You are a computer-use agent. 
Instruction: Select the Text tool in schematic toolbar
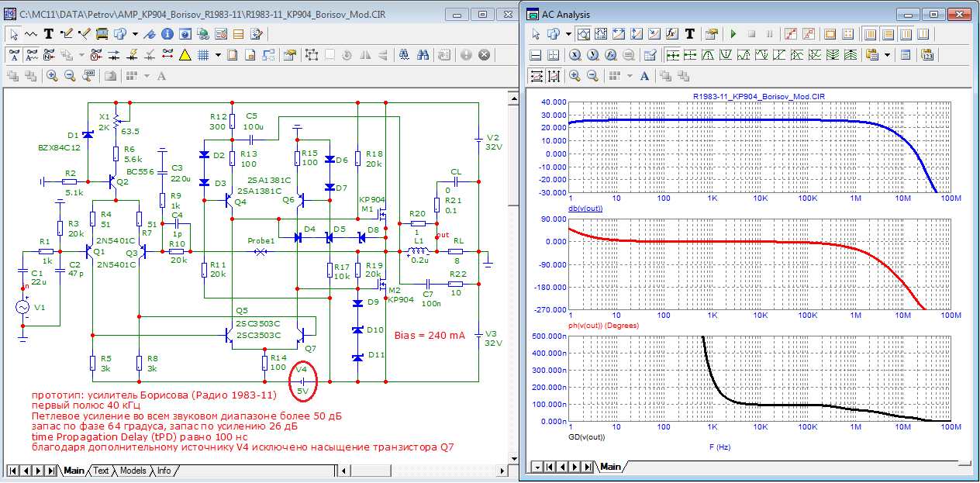pos(49,34)
